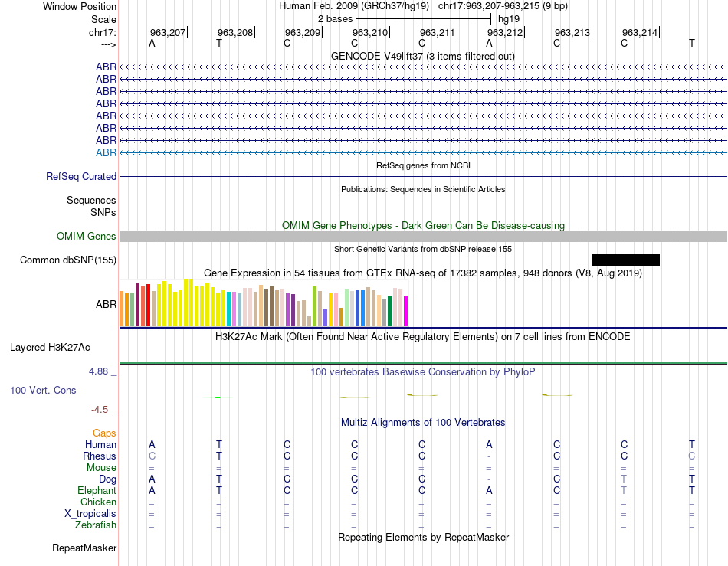Click the Mouse alignment row label
The image size is (728, 566).
click(x=101, y=468)
